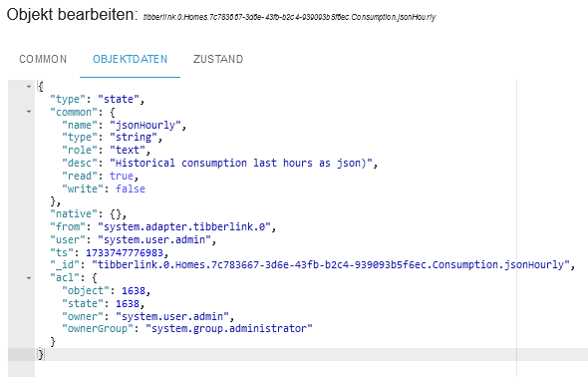Viewport: 588px width, 377px height.
Task: Collapse the root JSON object fold arrow
Action: click(29, 87)
